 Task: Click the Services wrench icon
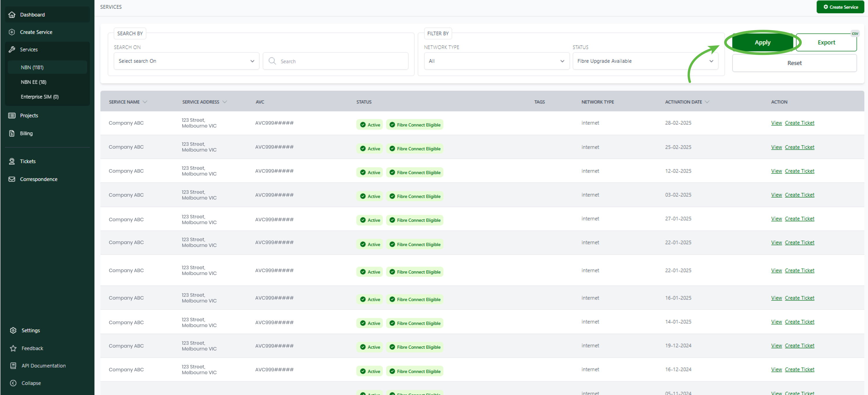pyautogui.click(x=12, y=49)
